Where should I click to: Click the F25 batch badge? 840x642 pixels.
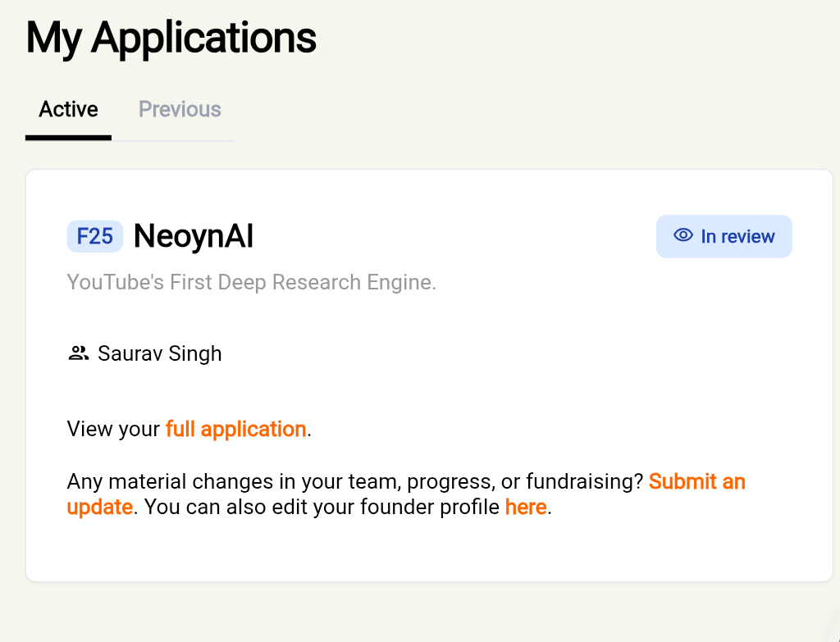(x=94, y=237)
